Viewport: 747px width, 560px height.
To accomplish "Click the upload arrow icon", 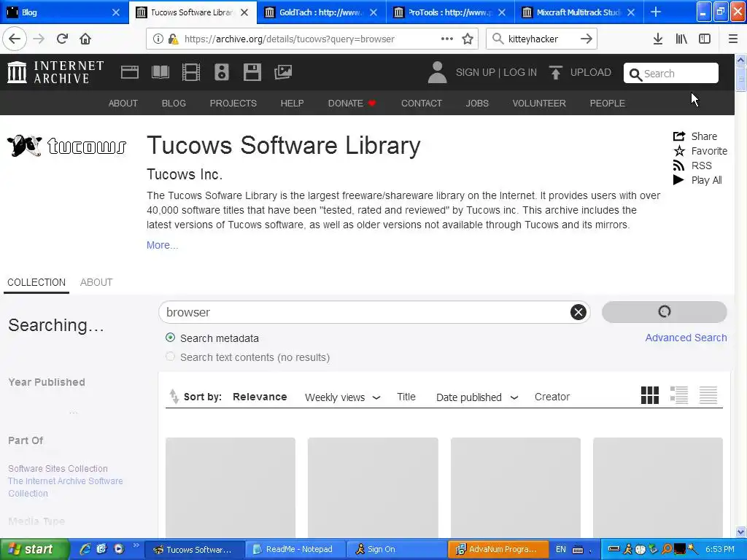I will [x=555, y=72].
